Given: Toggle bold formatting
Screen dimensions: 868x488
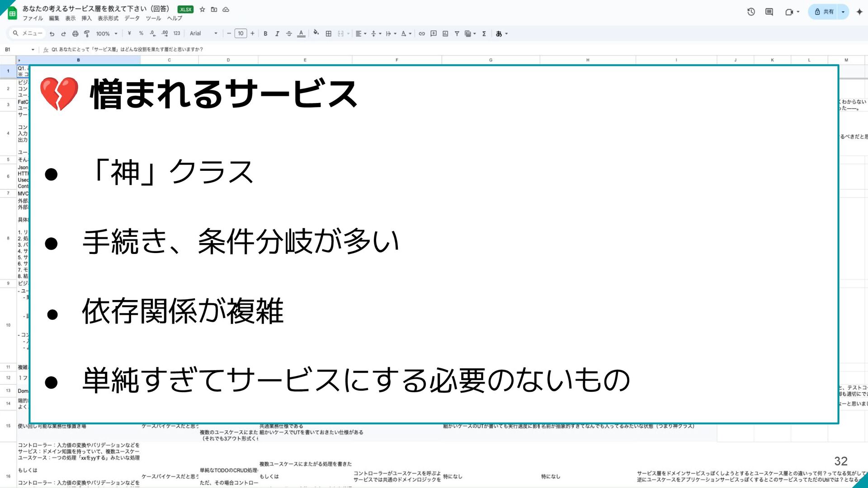Looking at the screenshot, I should tap(265, 33).
